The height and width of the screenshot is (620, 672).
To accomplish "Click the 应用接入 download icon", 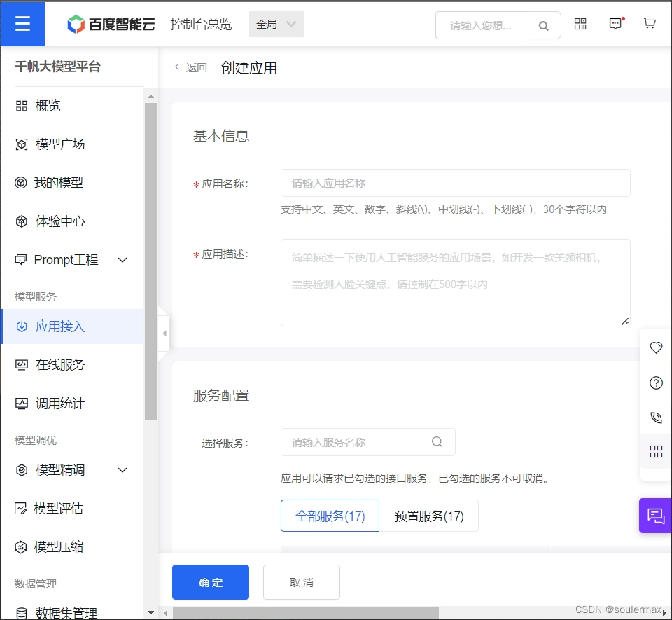I will point(22,326).
